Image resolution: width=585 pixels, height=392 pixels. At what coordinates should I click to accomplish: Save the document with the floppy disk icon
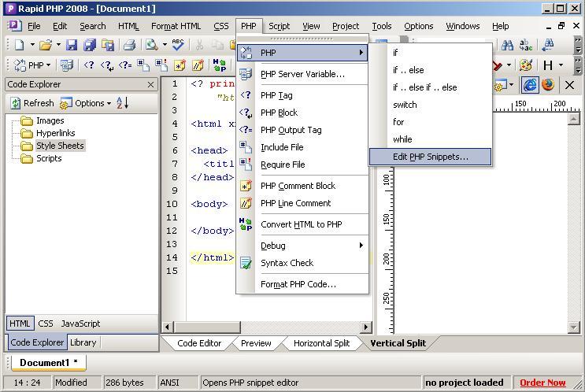tap(72, 45)
